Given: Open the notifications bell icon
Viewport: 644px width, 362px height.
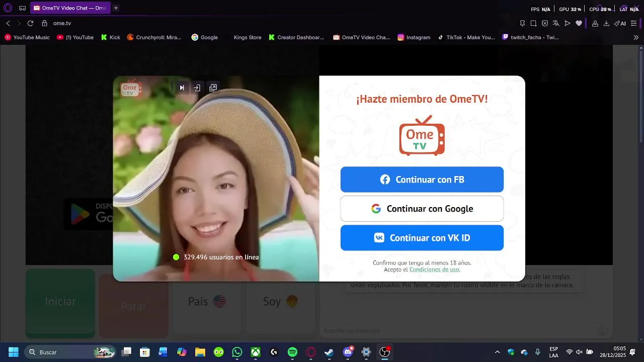Looking at the screenshot, I should tap(632, 351).
